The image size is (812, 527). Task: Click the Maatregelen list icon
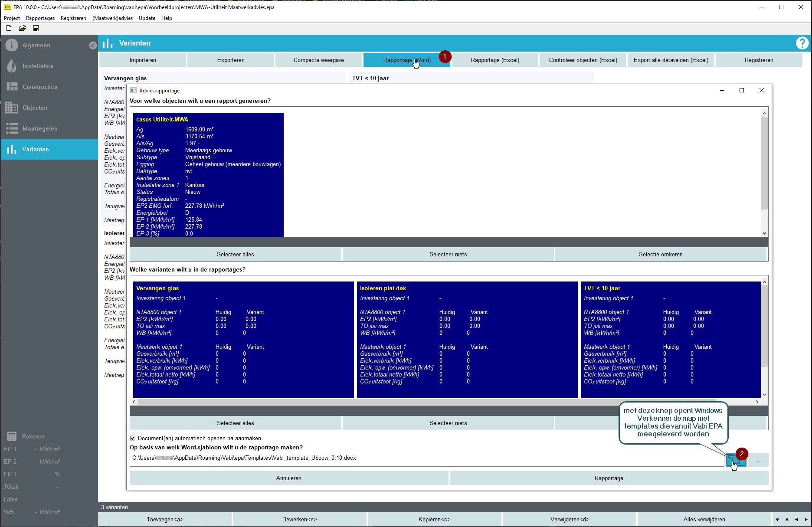coord(12,128)
